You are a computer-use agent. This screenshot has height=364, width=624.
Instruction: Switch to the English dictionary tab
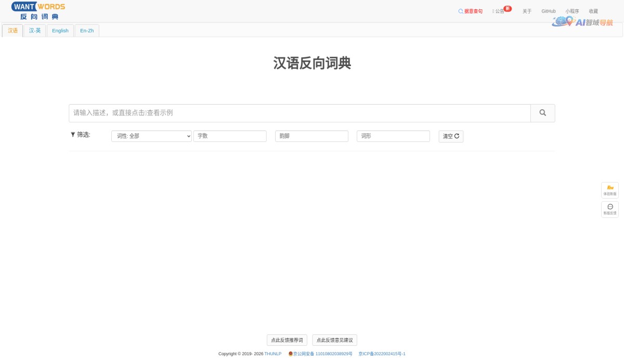click(x=60, y=31)
